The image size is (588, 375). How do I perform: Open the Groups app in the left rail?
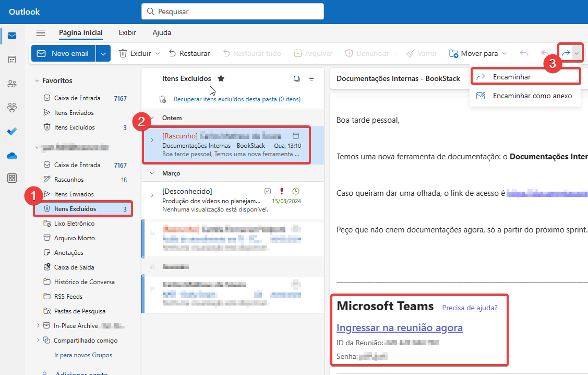click(x=12, y=108)
